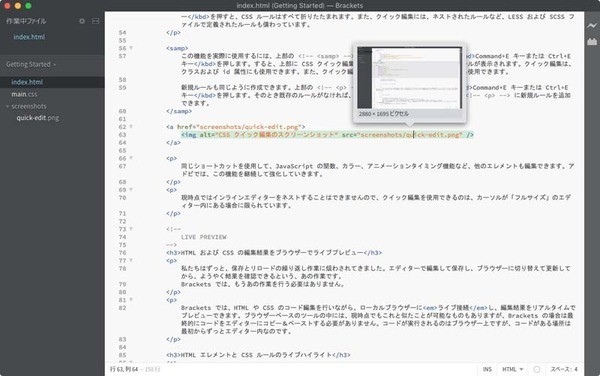Viewport: 600px width, 376px height.
Task: Collapse code fold arrow at line 62
Action: click(x=131, y=127)
